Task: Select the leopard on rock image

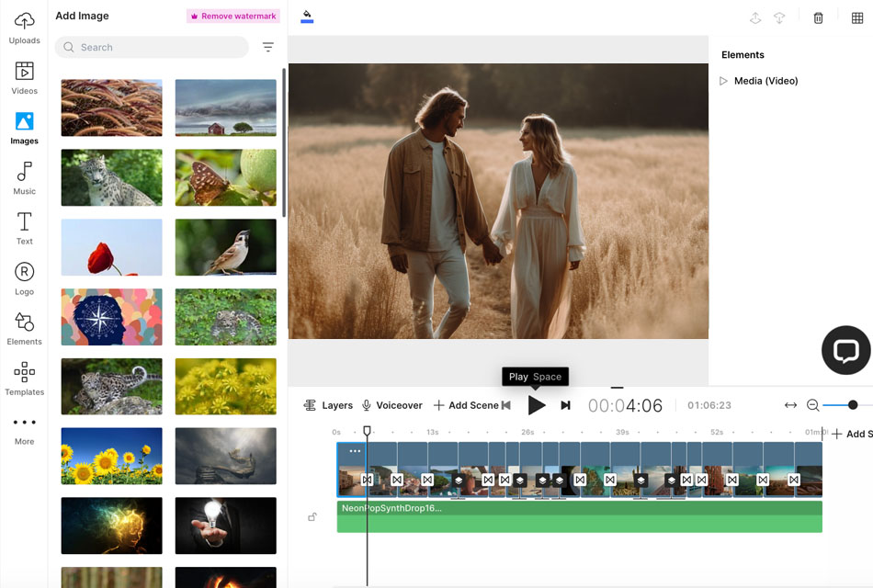Action: coord(111,387)
